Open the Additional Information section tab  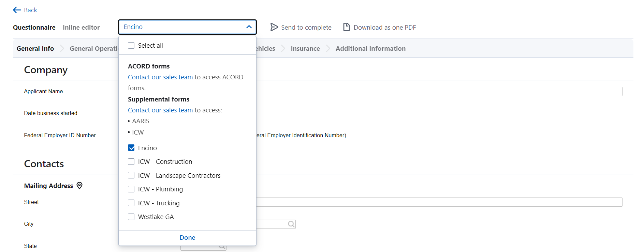370,49
